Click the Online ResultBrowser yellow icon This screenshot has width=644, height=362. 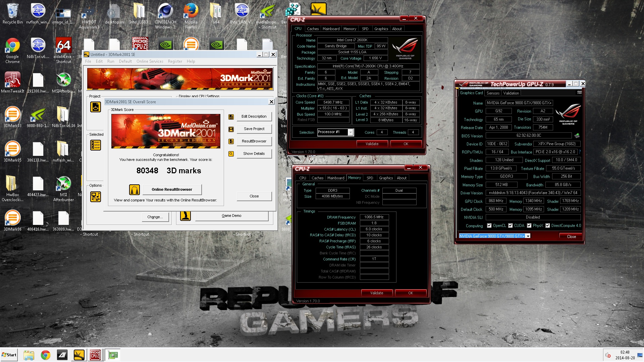(135, 190)
